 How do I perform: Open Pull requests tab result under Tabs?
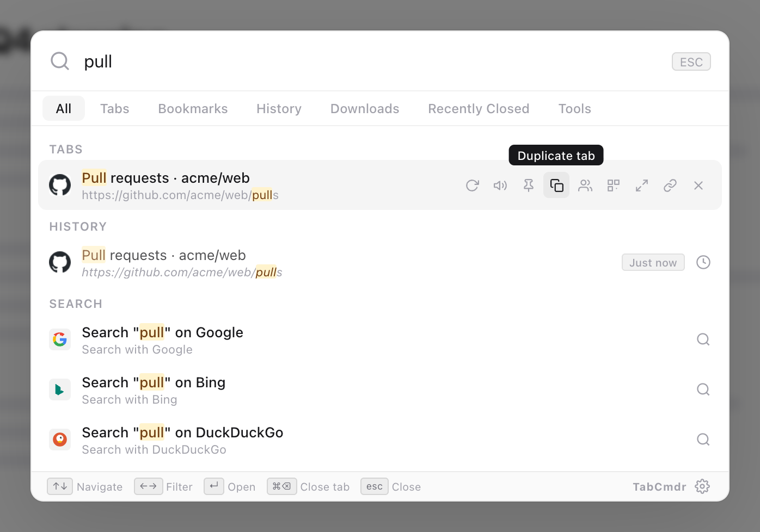pyautogui.click(x=380, y=185)
